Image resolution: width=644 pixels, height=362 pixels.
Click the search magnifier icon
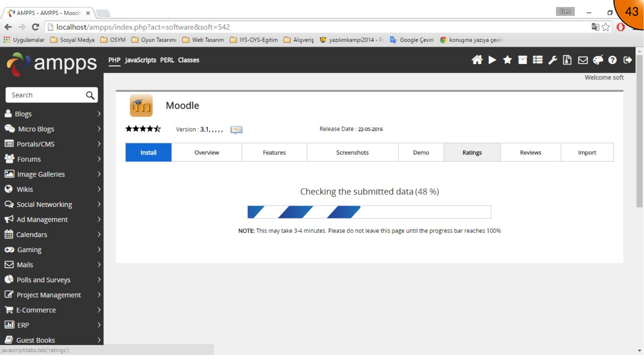[90, 95]
